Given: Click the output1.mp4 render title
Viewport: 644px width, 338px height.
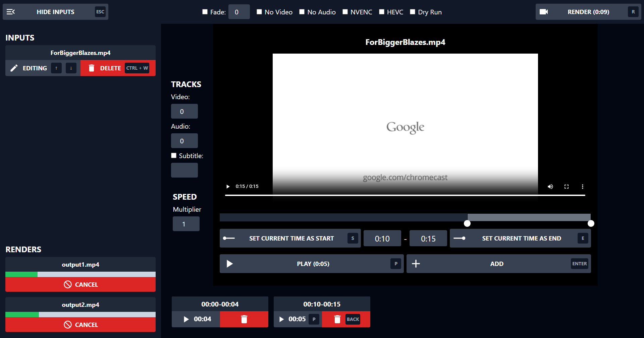Looking at the screenshot, I should pyautogui.click(x=80, y=264).
